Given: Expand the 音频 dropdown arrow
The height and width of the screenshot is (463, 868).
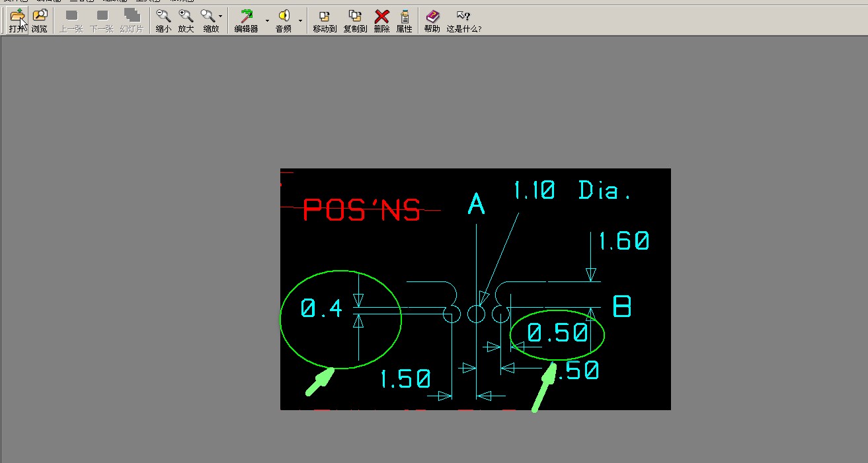Looking at the screenshot, I should point(300,20).
